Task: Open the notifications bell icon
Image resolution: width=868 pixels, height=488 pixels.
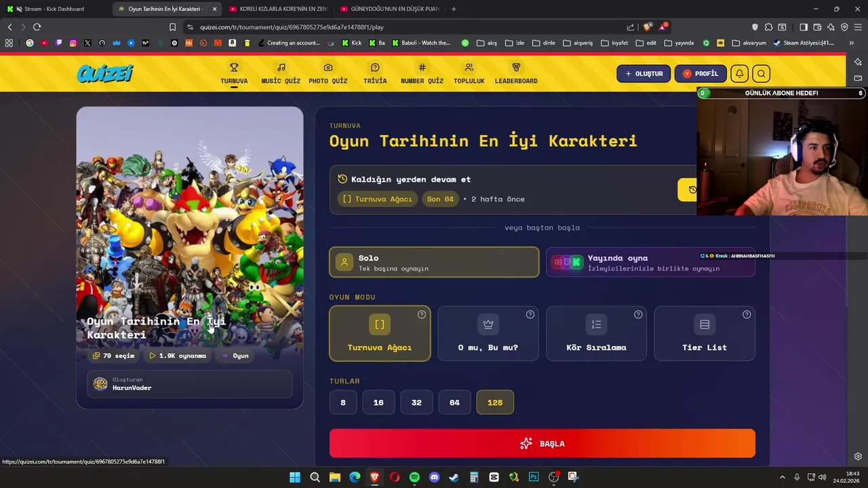Action: click(739, 74)
